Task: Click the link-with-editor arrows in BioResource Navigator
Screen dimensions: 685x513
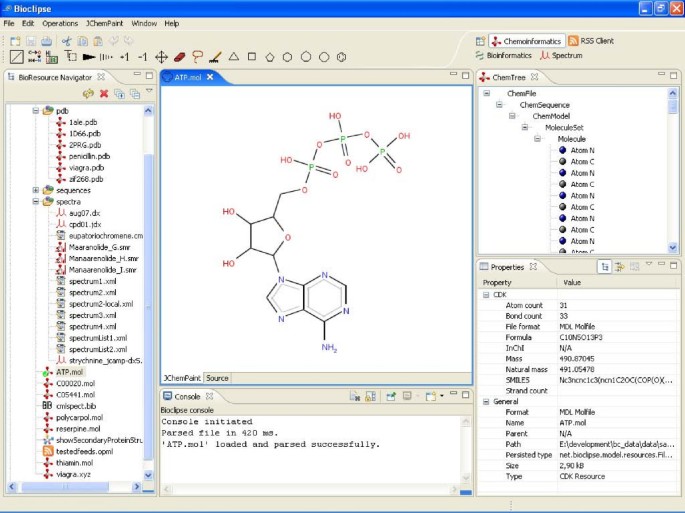Action: click(x=88, y=94)
